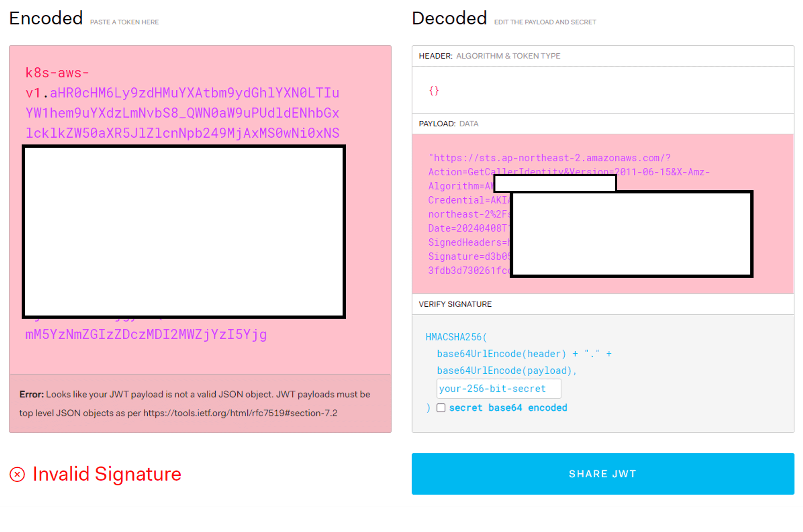
Task: Click the HMACSHA256( formula text
Action: tap(456, 337)
